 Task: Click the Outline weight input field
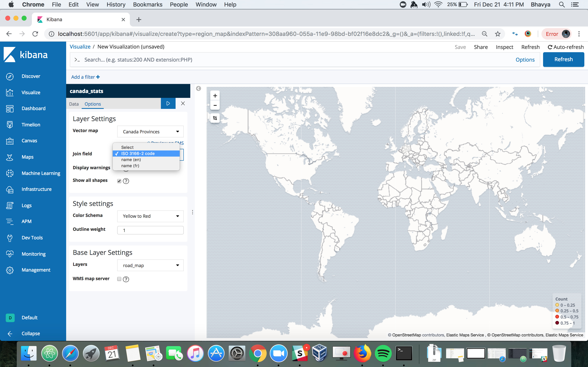pos(150,230)
